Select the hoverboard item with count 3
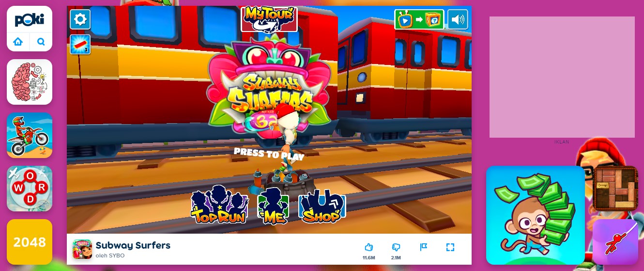The width and height of the screenshot is (644, 271). click(80, 44)
